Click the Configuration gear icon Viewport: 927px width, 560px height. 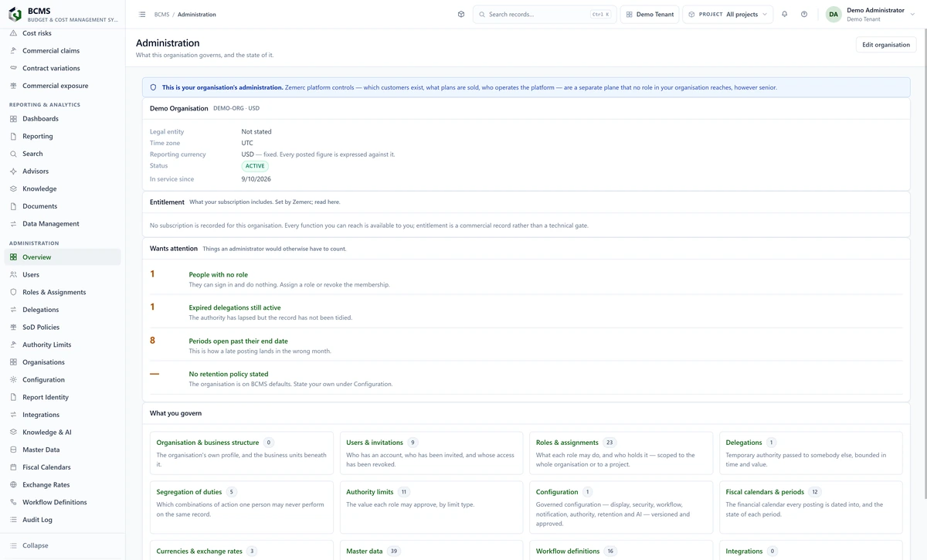(x=14, y=380)
